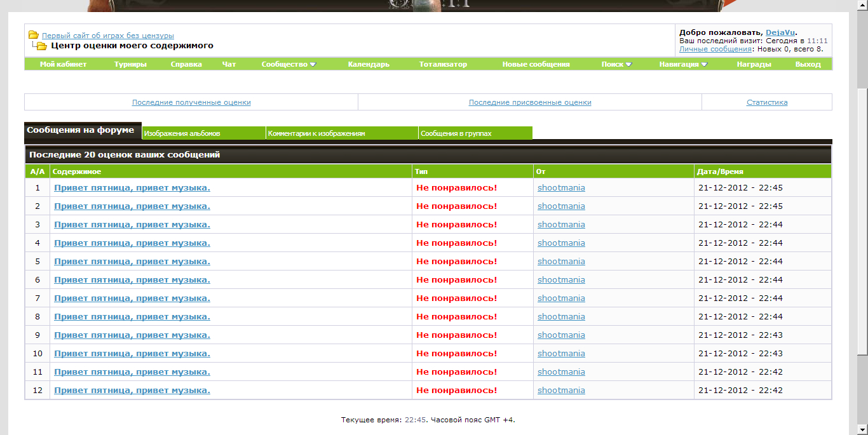868x435 pixels.
Task: Click Выход to log out
Action: (808, 64)
